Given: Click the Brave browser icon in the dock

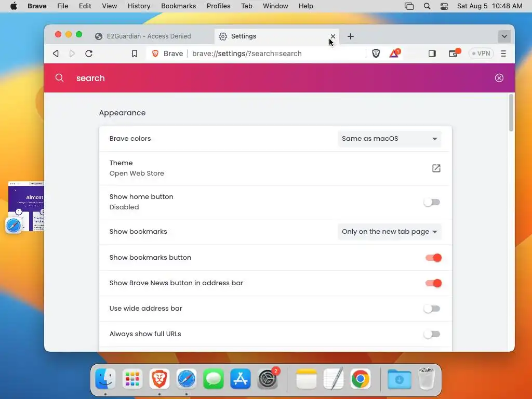Looking at the screenshot, I should coord(159,379).
